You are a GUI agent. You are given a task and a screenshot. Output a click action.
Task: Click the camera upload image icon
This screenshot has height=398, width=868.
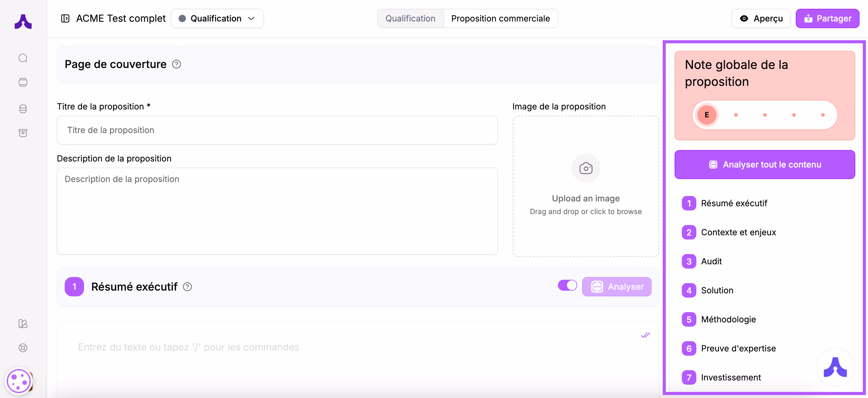(x=586, y=168)
